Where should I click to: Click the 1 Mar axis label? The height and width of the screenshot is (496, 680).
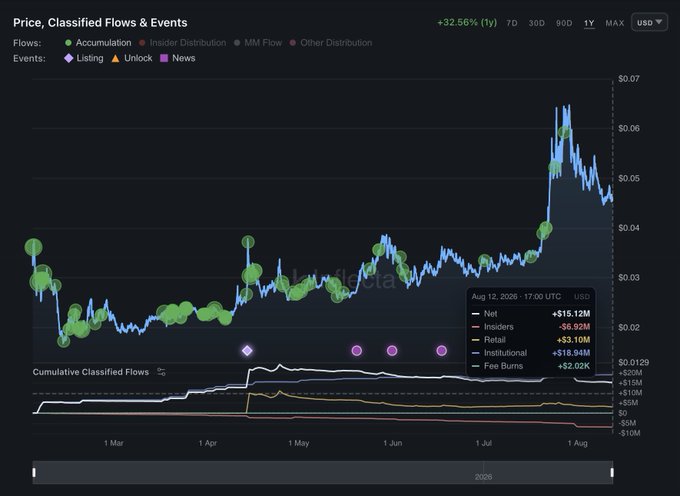click(x=114, y=443)
